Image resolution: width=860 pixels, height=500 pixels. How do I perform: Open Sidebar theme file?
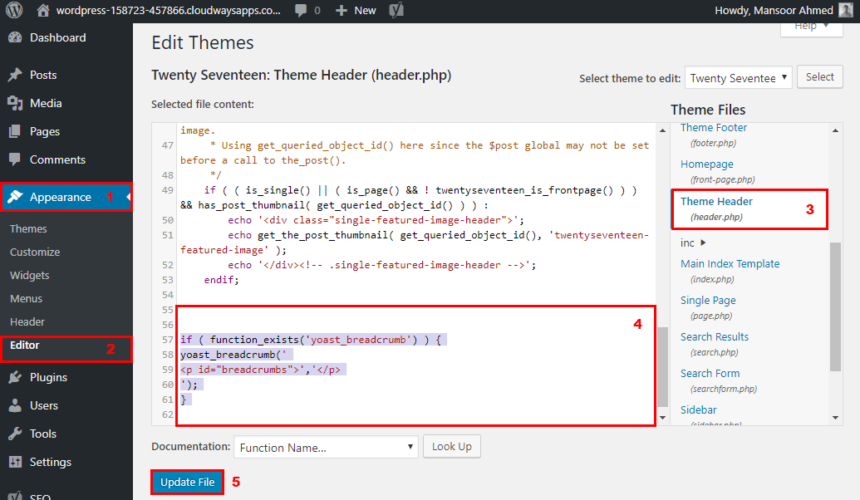[x=698, y=410]
